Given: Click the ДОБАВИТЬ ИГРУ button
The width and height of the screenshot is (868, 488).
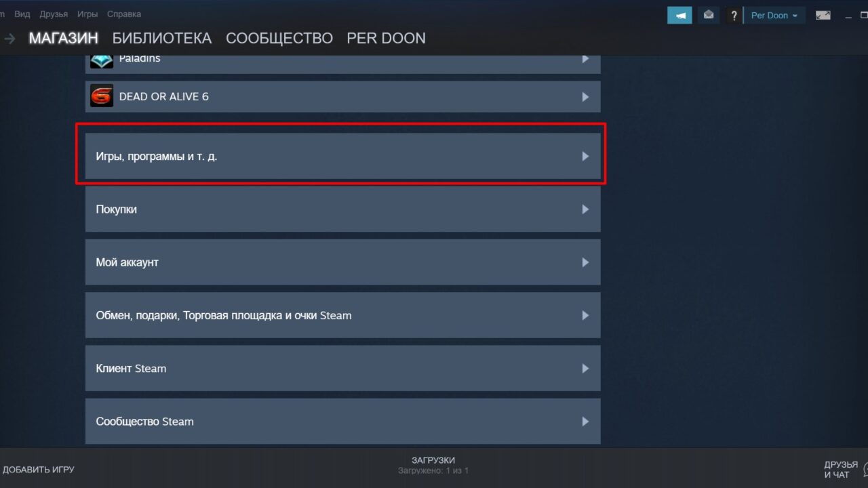Looking at the screenshot, I should 38,469.
